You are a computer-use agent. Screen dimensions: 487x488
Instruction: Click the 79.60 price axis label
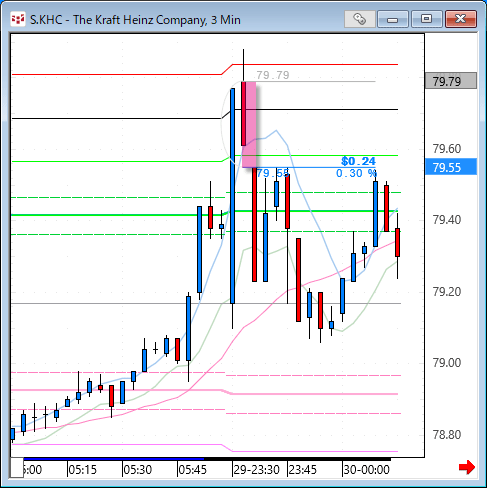click(x=447, y=149)
